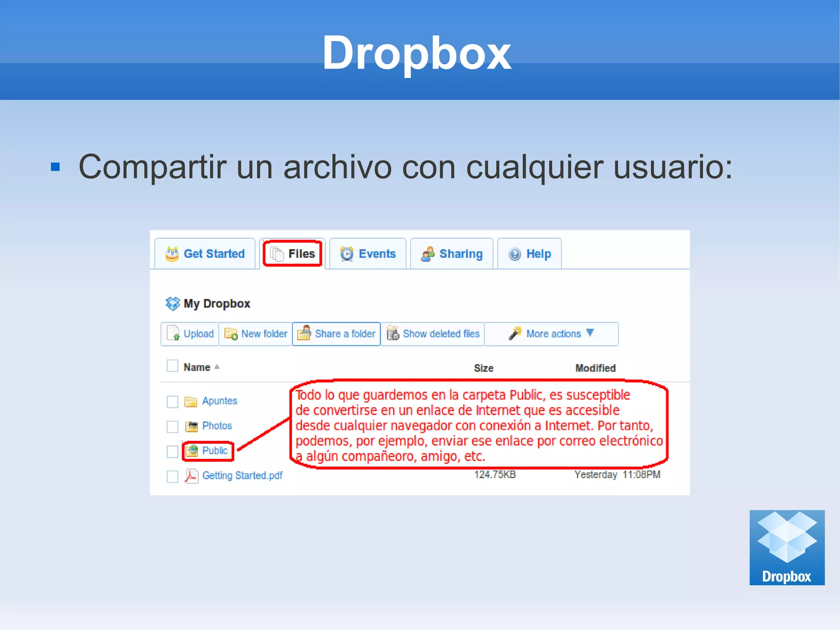Viewport: 840px width, 630px height.
Task: Click the Get Started cake icon
Action: click(172, 254)
